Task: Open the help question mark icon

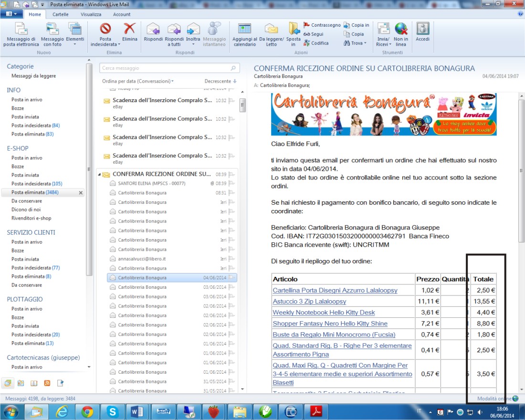Action: [520, 14]
